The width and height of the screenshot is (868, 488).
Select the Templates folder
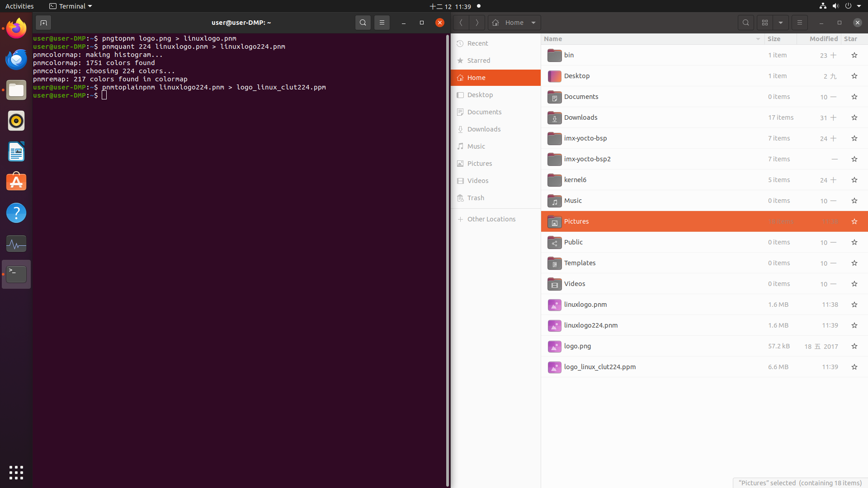[704, 263]
